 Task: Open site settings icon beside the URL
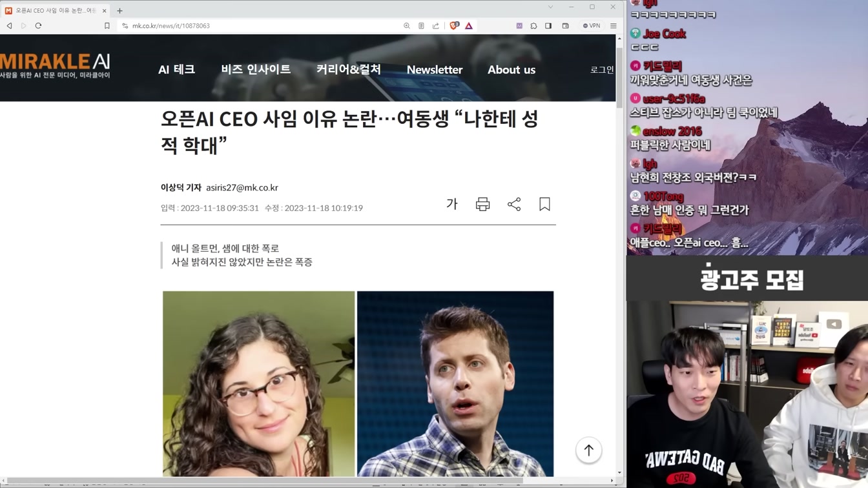coord(125,26)
